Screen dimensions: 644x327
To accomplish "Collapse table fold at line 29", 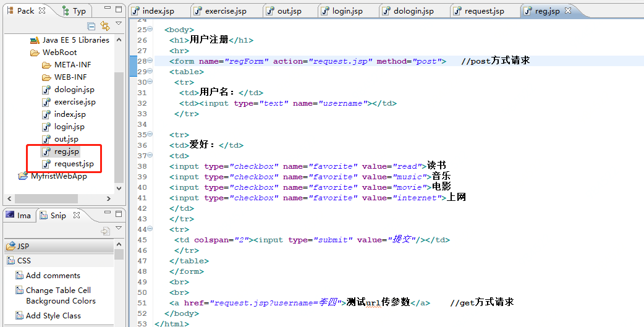I will pos(150,70).
